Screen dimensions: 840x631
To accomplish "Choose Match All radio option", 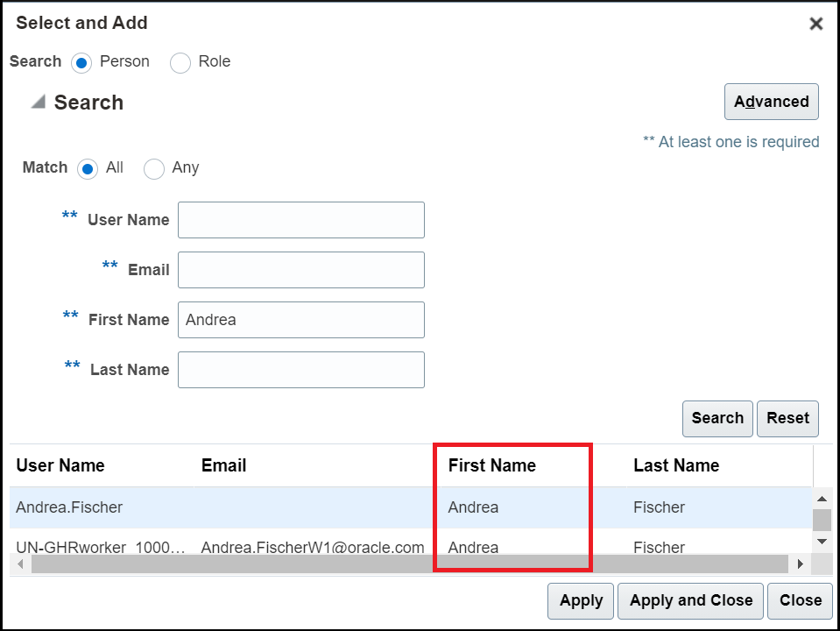I will [x=88, y=169].
